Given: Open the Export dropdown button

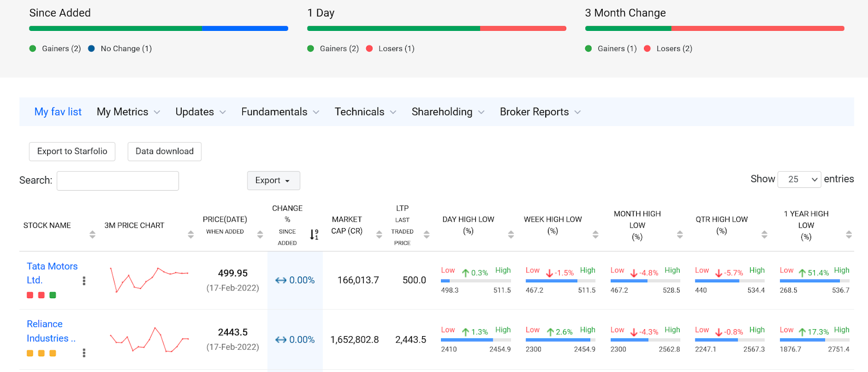Looking at the screenshot, I should pos(273,180).
